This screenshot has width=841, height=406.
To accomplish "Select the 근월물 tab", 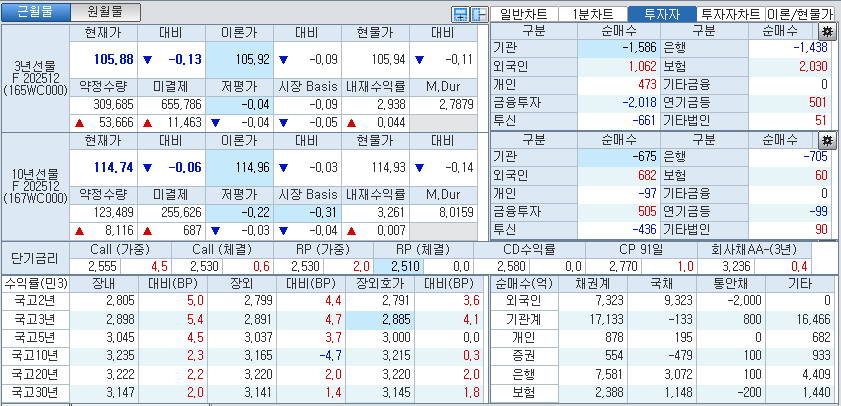I will 36,12.
